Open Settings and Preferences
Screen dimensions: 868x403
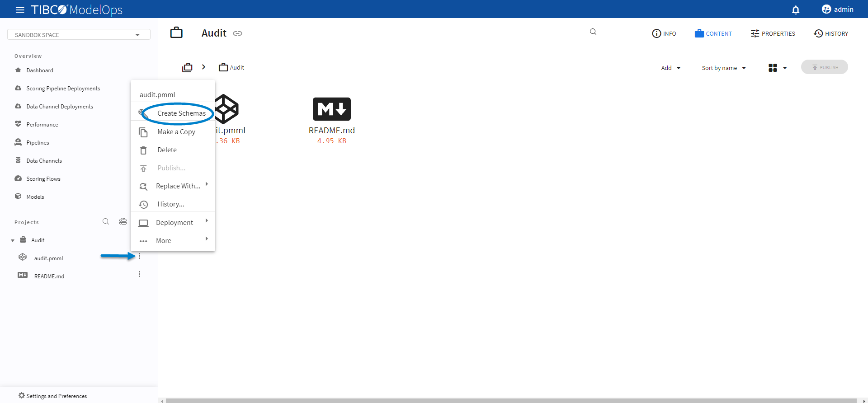(x=57, y=396)
